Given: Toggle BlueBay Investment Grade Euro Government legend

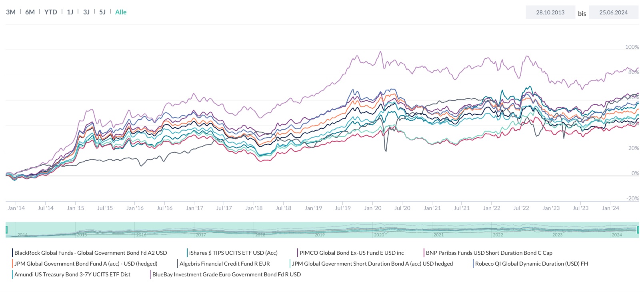Looking at the screenshot, I should (226, 274).
